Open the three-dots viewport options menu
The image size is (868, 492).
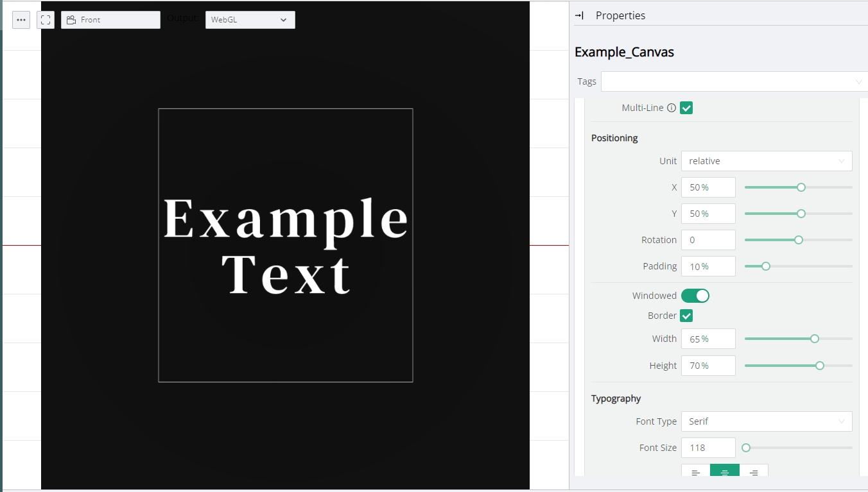[21, 20]
